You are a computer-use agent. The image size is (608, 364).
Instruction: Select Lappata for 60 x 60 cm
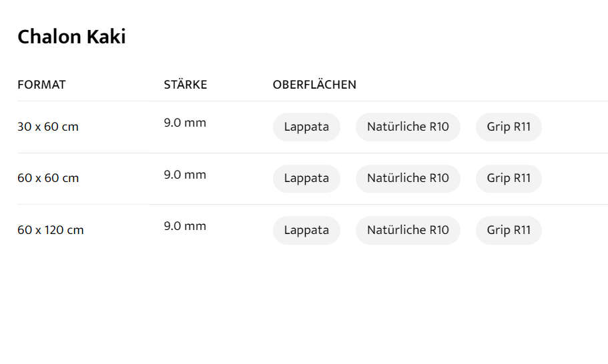click(x=306, y=178)
